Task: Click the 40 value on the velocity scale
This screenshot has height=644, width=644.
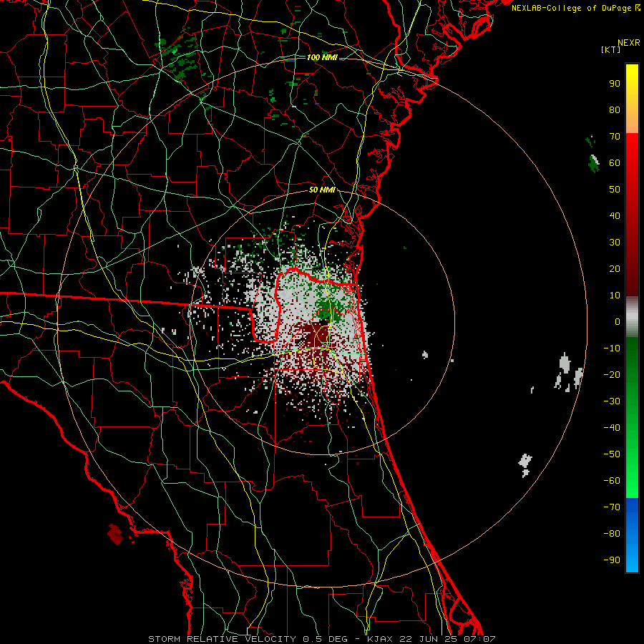Action: 615,215
